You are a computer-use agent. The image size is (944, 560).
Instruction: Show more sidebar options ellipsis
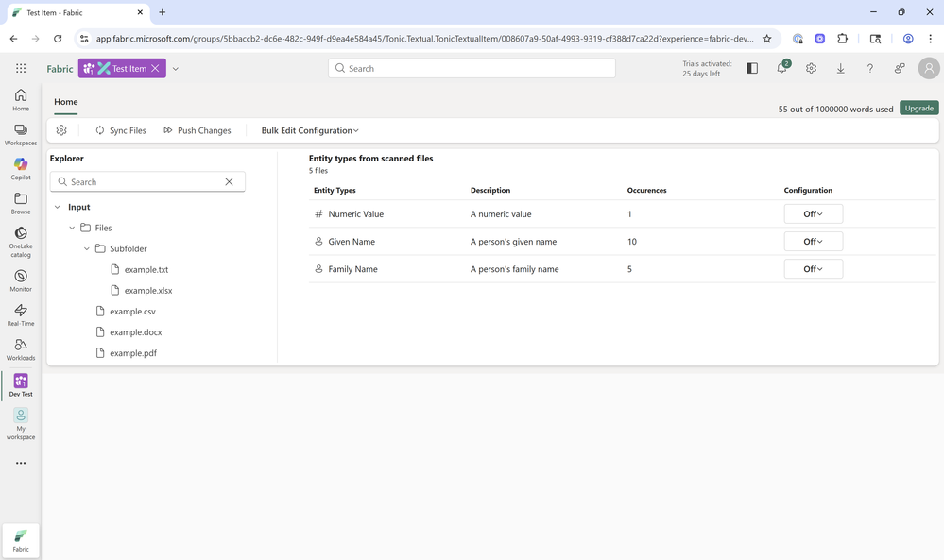[x=21, y=463]
